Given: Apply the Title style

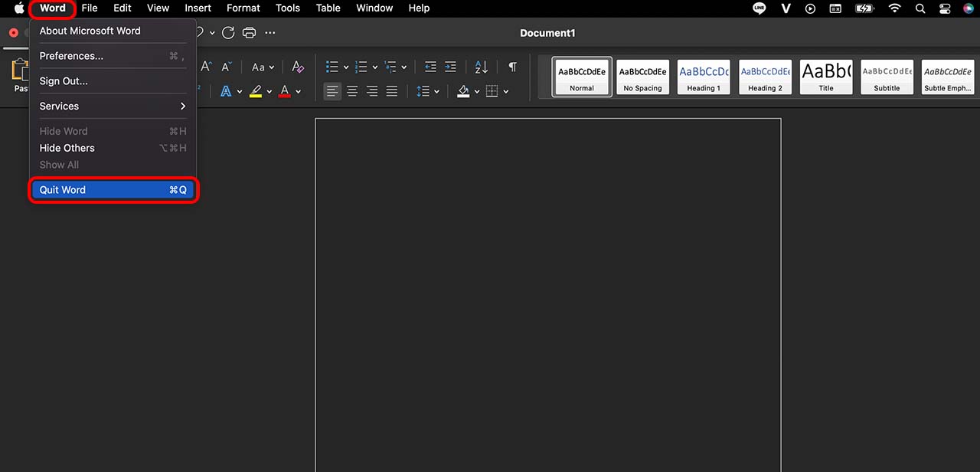Looking at the screenshot, I should click(826, 77).
